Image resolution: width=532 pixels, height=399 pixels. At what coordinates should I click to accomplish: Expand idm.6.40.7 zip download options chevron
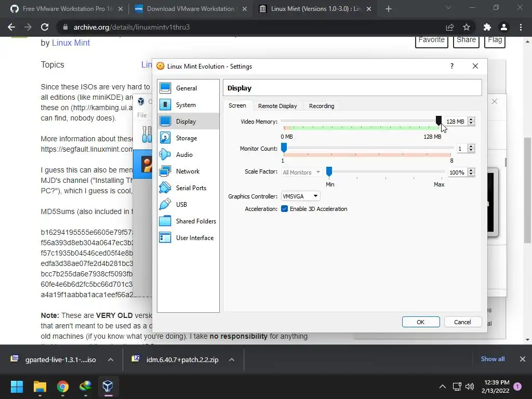tap(232, 360)
